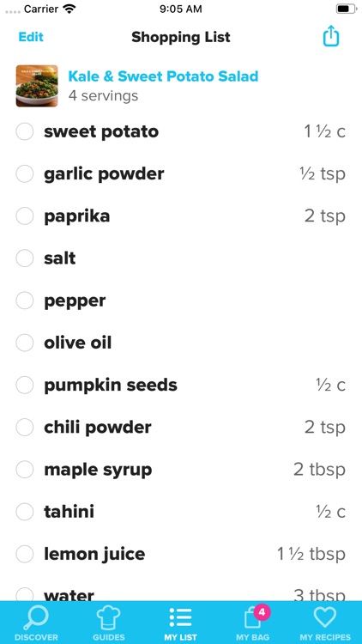
Task: Tap the salad recipe thumbnail
Action: coord(37,85)
